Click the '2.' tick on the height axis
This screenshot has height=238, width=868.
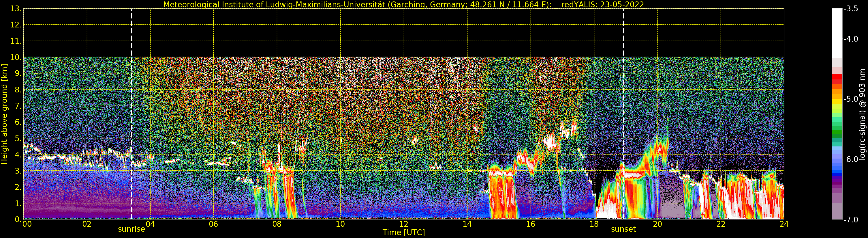pos(18,187)
